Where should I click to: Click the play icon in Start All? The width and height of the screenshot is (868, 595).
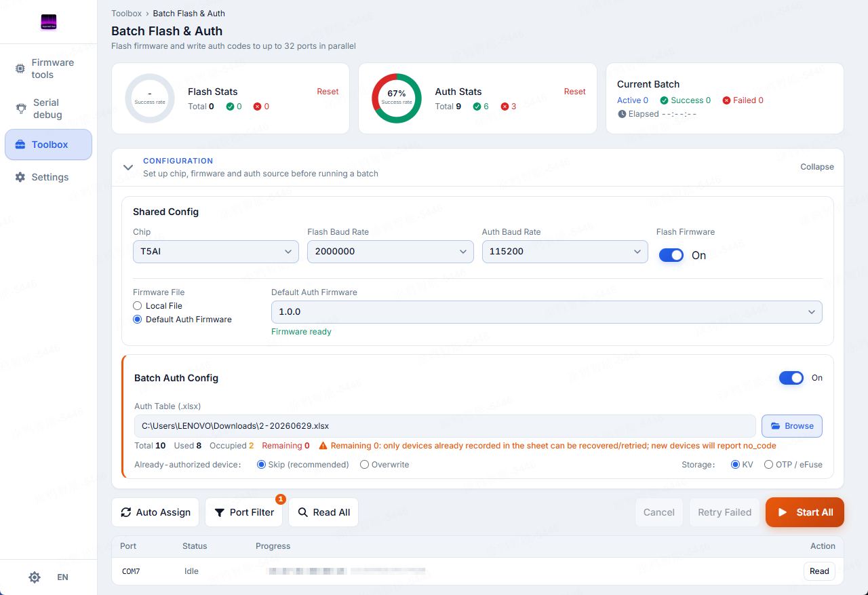click(x=783, y=512)
